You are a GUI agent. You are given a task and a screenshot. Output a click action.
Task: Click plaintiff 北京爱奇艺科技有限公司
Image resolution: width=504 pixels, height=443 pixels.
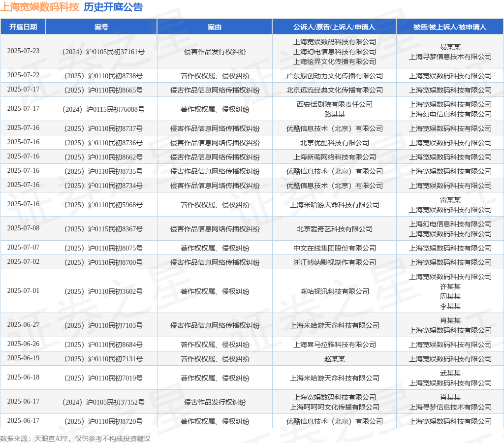pyautogui.click(x=335, y=229)
